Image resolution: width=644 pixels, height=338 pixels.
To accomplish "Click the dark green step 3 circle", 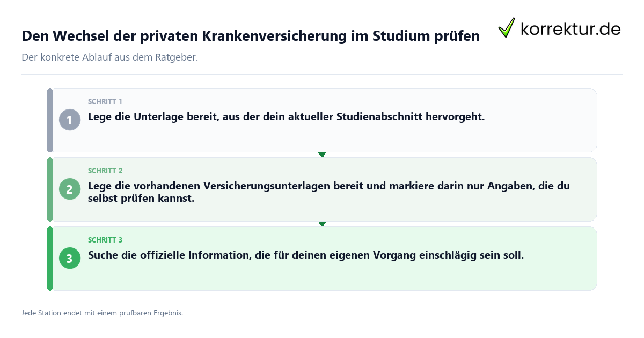I will click(x=70, y=258).
